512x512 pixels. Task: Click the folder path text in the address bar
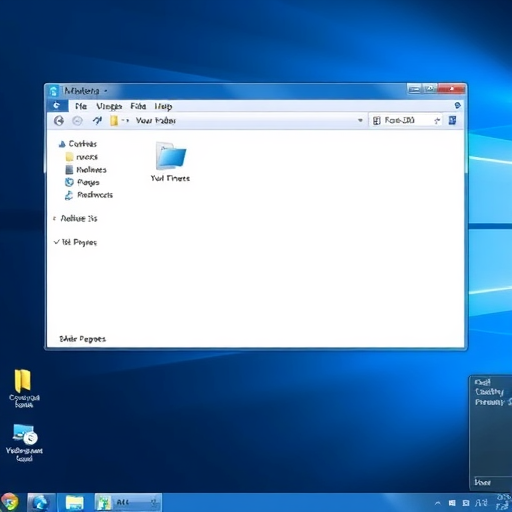[x=155, y=121]
